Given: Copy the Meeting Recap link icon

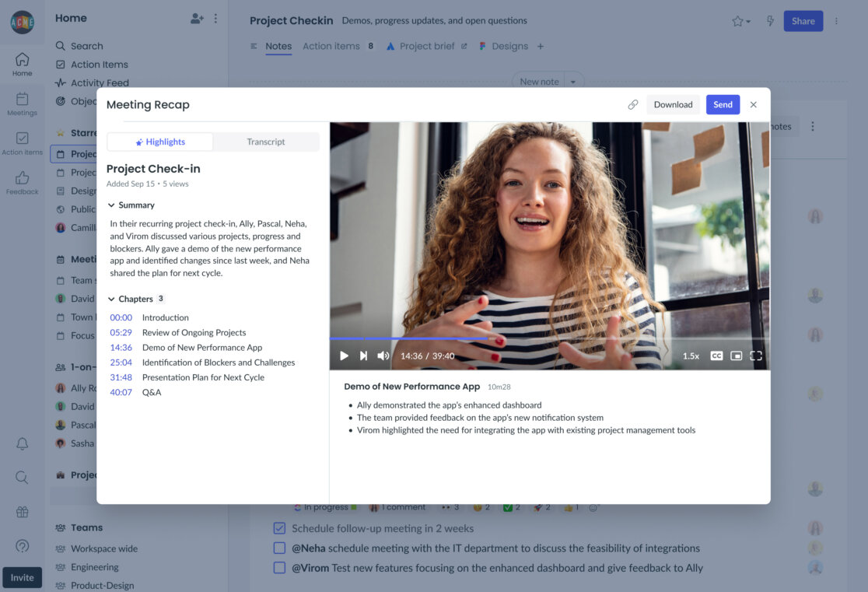Looking at the screenshot, I should [x=633, y=105].
